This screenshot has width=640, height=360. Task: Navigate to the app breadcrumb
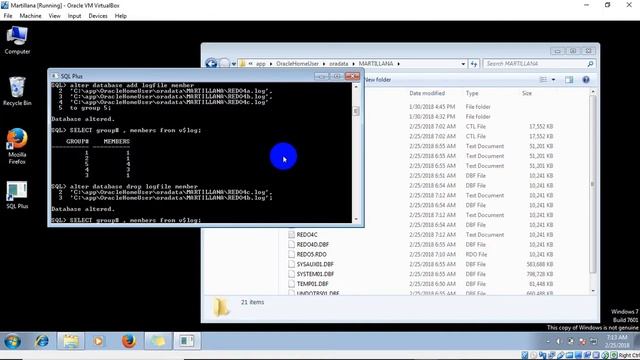[x=261, y=64]
